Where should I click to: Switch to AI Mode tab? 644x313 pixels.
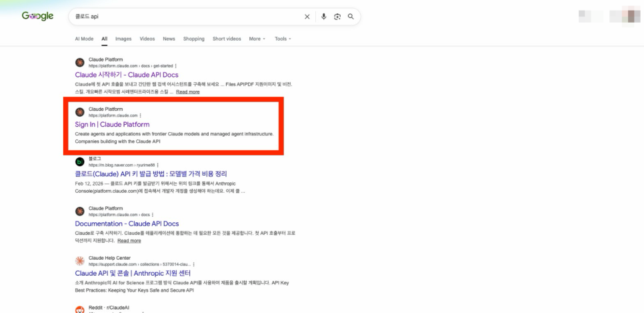point(84,39)
